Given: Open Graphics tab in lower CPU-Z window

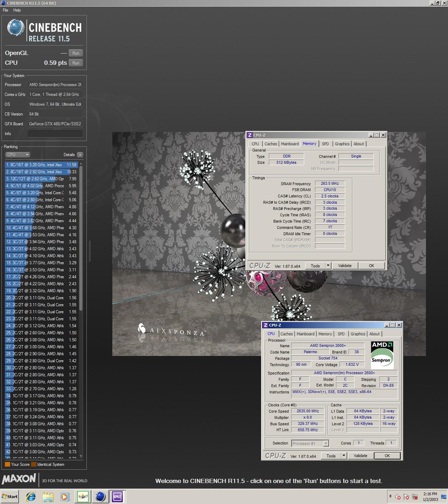Looking at the screenshot, I should tap(358, 334).
